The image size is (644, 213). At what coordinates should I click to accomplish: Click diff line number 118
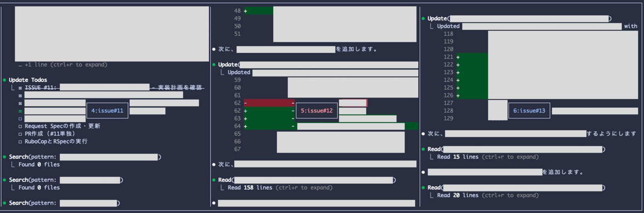[x=448, y=34]
